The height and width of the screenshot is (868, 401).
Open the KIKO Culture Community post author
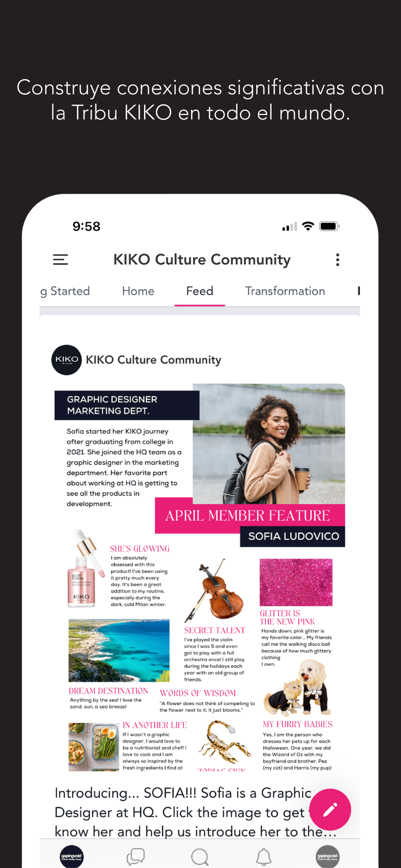(154, 360)
